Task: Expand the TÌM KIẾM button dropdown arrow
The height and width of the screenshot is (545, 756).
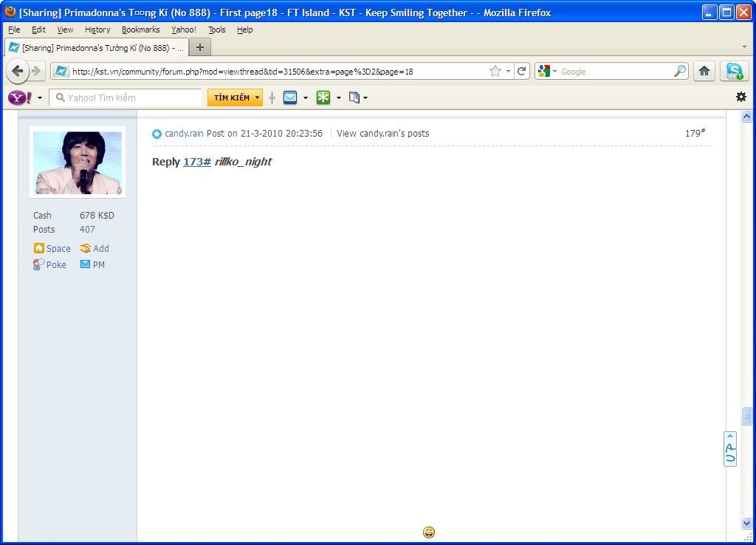Action: point(258,97)
